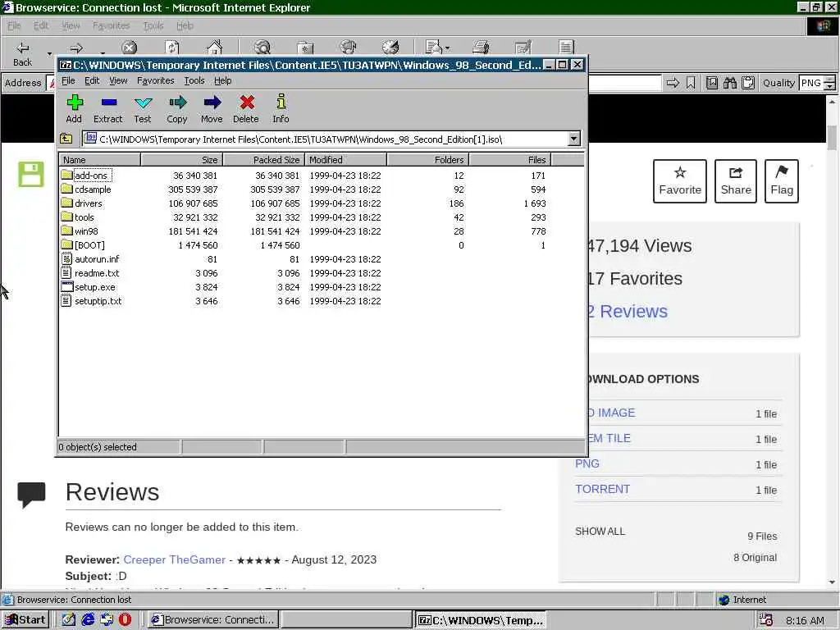The image size is (840, 630).
Task: Click the Add button in 7-Zip toolbar
Action: [74, 109]
